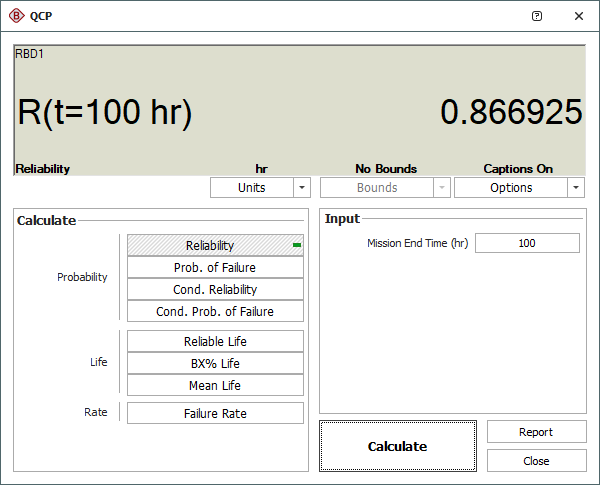Expand the Options dropdown arrow
600x485 pixels.
[x=575, y=188]
